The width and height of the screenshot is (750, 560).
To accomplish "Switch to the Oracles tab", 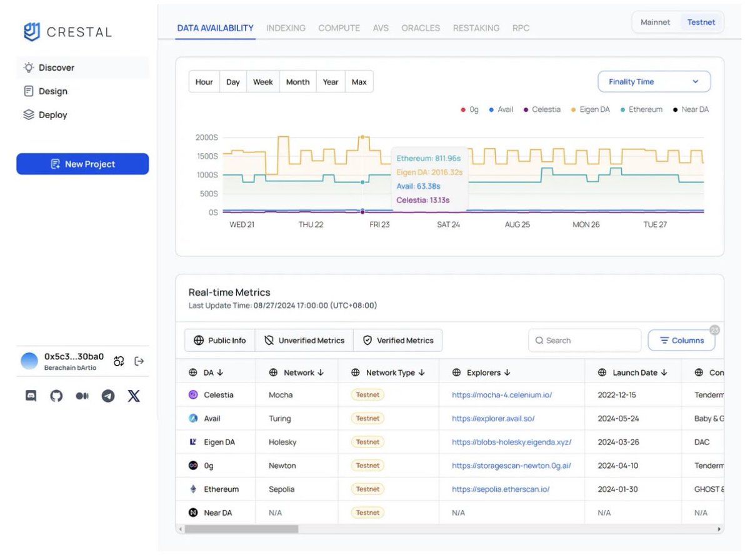I will click(x=421, y=28).
